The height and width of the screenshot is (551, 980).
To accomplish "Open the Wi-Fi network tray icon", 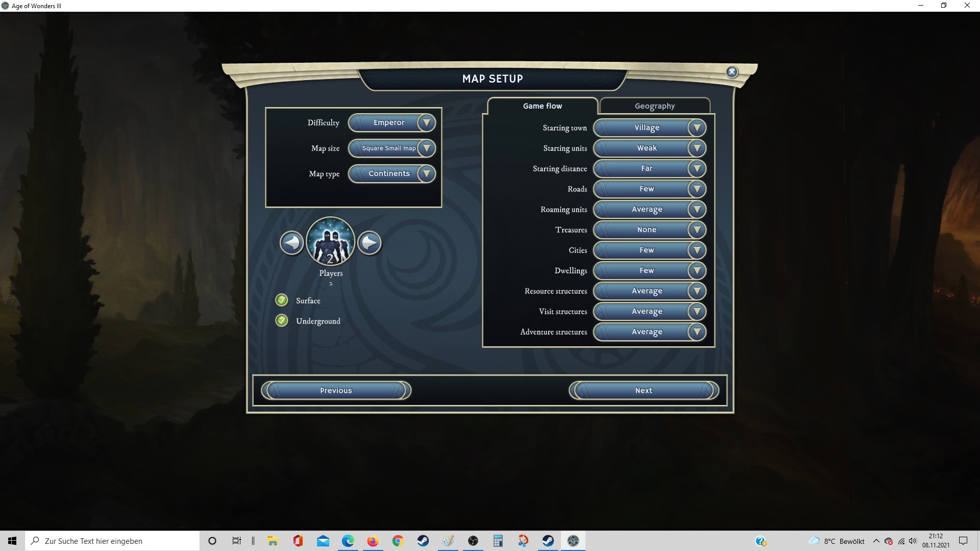I will click(901, 541).
